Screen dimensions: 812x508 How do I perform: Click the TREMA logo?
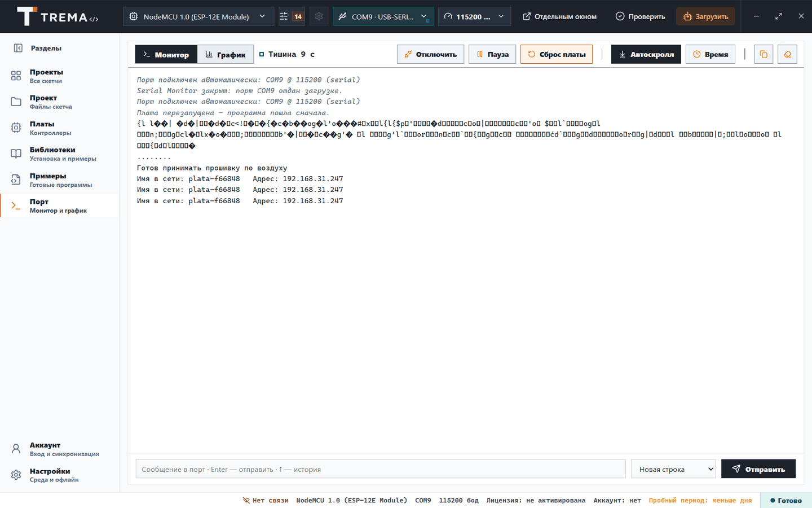point(58,16)
